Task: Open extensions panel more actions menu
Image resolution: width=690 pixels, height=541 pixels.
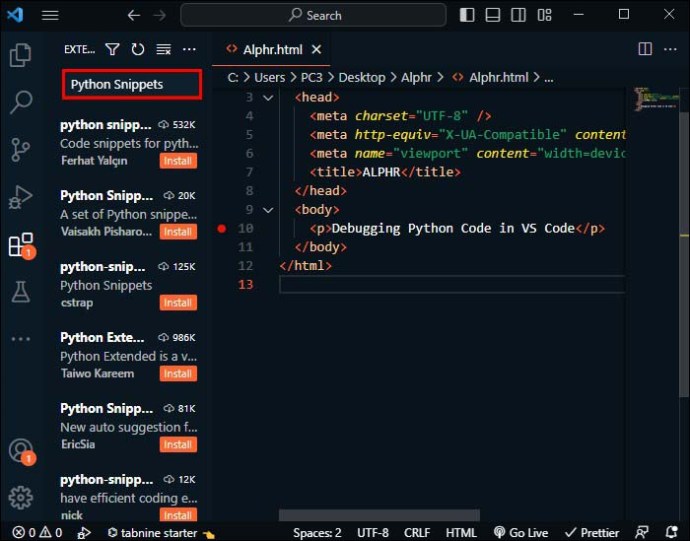Action: click(x=189, y=49)
